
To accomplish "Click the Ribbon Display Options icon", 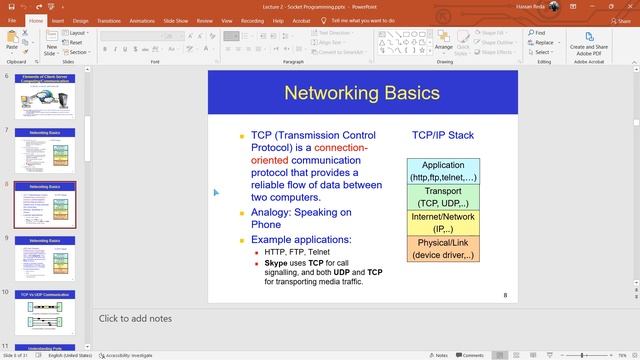I will click(x=573, y=7).
